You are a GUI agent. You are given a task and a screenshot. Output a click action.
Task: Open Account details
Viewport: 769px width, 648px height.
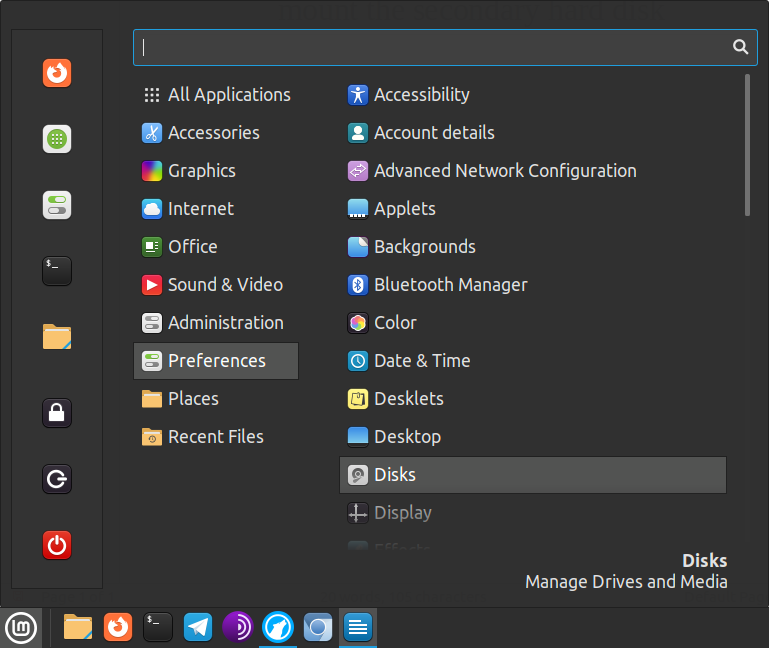[x=533, y=133]
